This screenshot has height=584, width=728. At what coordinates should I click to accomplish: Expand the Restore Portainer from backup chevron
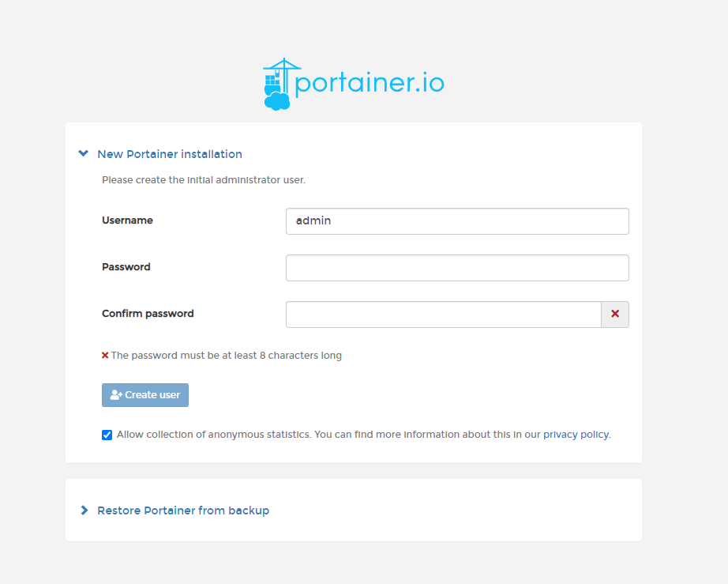tap(84, 511)
